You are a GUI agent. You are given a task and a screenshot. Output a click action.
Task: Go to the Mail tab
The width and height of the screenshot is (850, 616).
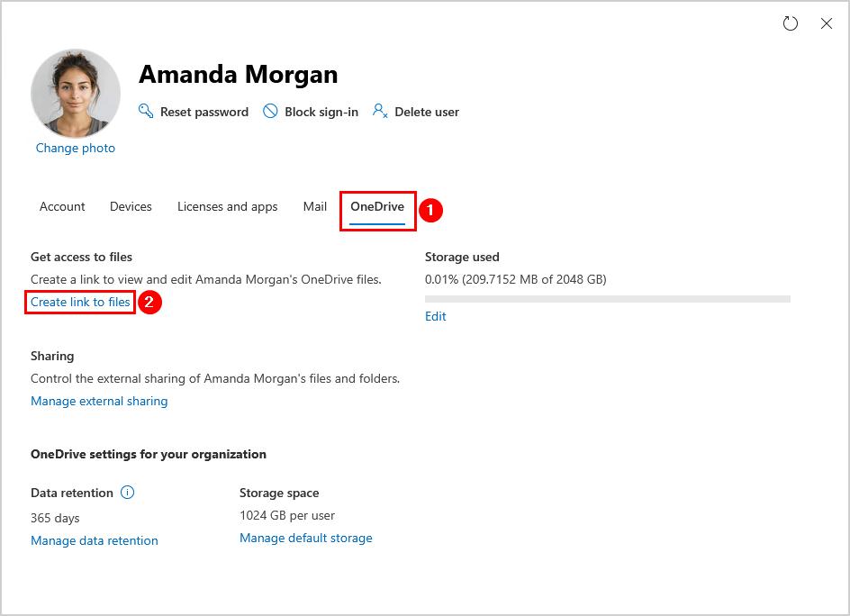[x=315, y=207]
